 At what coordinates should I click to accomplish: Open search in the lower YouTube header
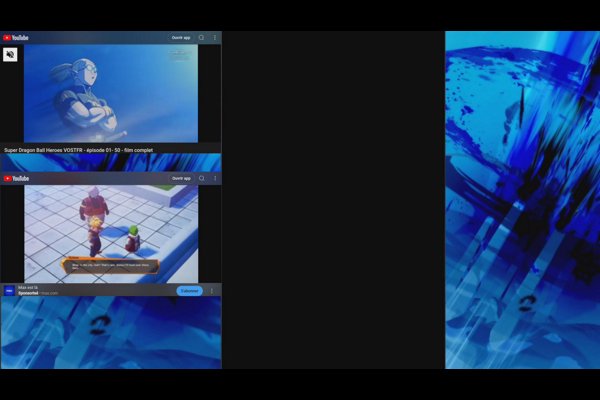click(x=202, y=178)
